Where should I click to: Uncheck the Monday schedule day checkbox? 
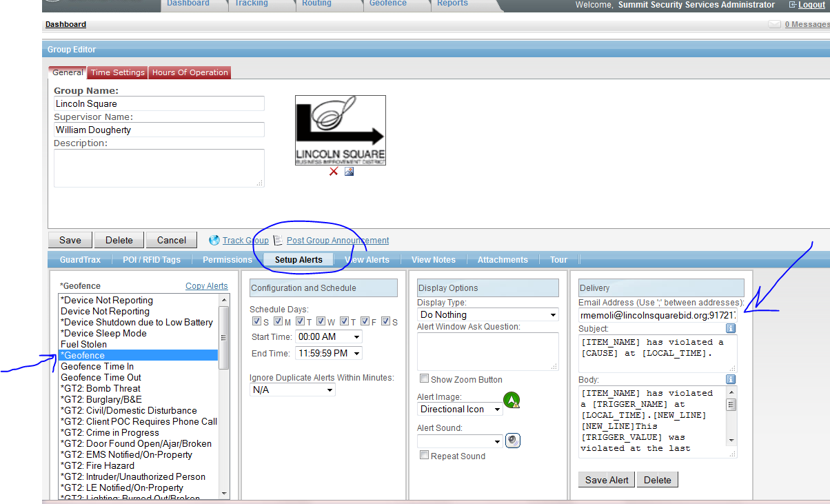pos(279,321)
